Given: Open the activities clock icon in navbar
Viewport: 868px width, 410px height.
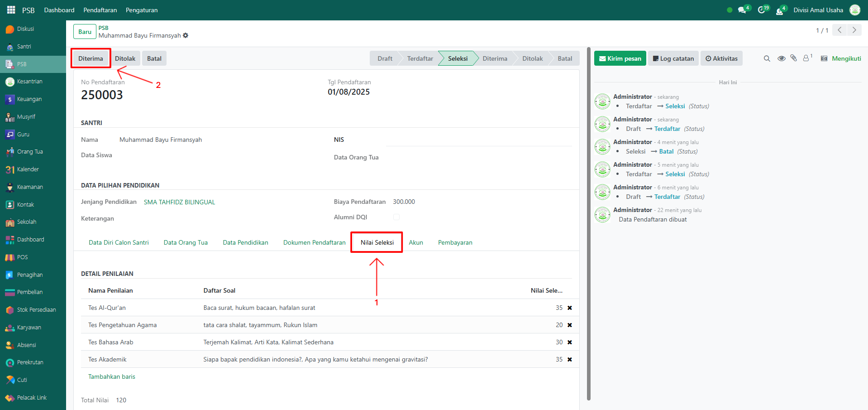Looking at the screenshot, I should pyautogui.click(x=762, y=10).
